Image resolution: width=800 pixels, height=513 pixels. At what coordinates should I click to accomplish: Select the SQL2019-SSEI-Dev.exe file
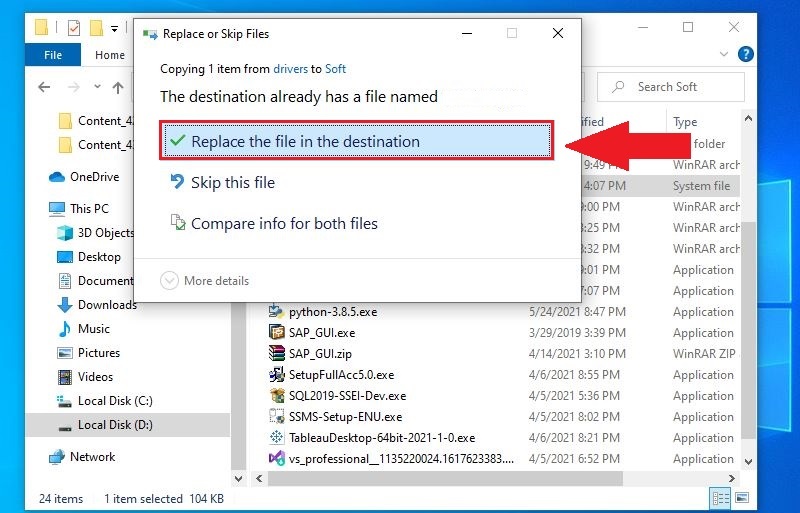[x=347, y=396]
